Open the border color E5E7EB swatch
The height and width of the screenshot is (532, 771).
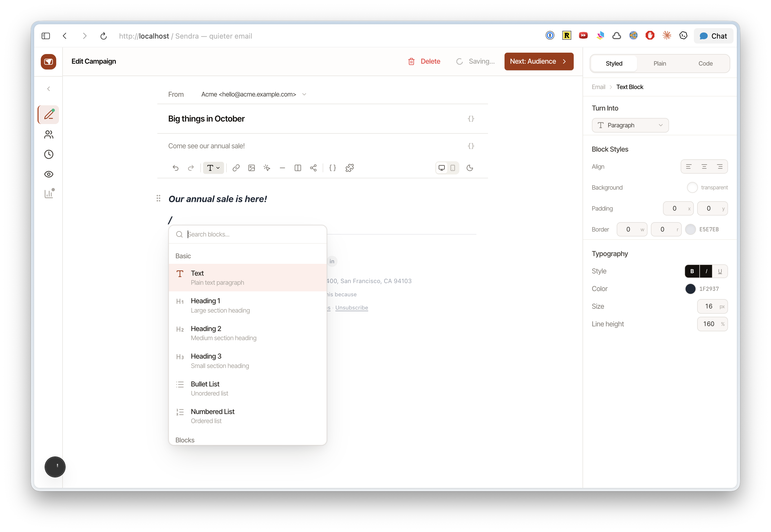[x=690, y=229]
